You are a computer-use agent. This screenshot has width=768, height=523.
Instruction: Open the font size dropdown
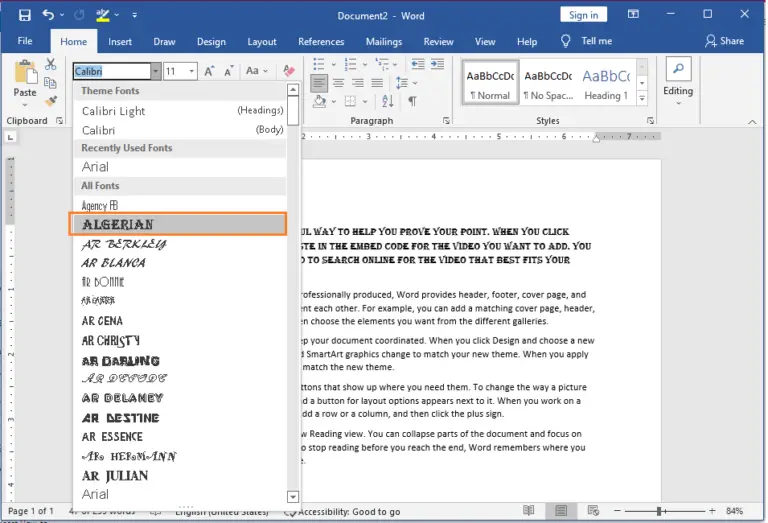(x=192, y=71)
